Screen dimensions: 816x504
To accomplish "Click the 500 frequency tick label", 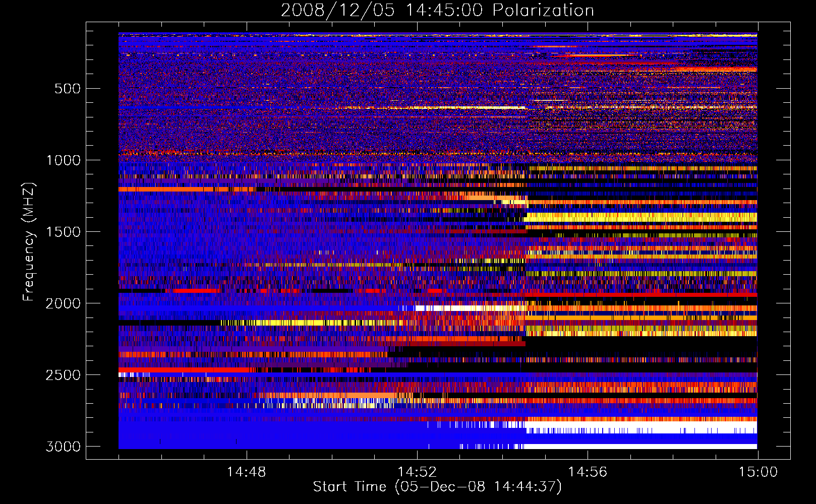I will 68,89.
